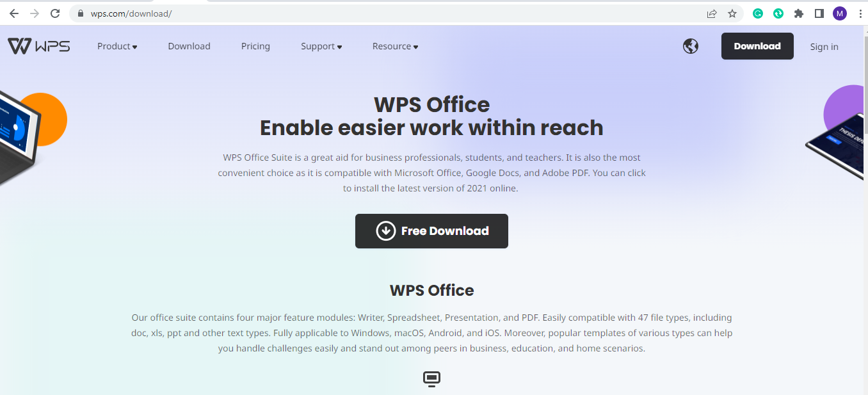Click Sign in
The height and width of the screenshot is (395, 868).
click(x=824, y=47)
